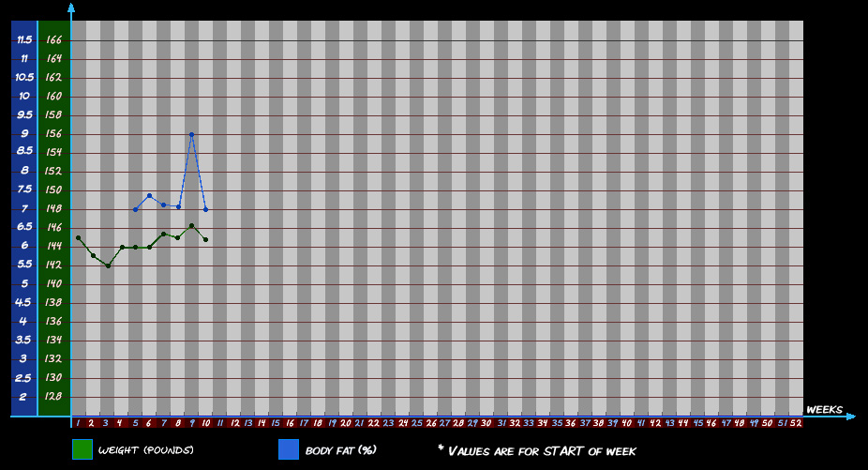Image resolution: width=868 pixels, height=470 pixels.
Task: Click the '148' weight axis label
Action: point(53,208)
